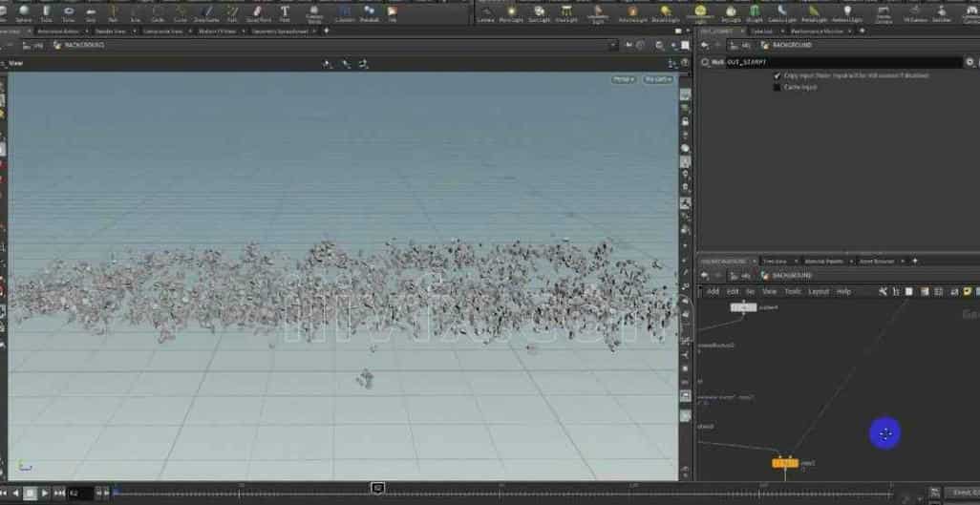This screenshot has width=980, height=505.
Task: Add a GI Light from the shelf
Action: pos(755,12)
